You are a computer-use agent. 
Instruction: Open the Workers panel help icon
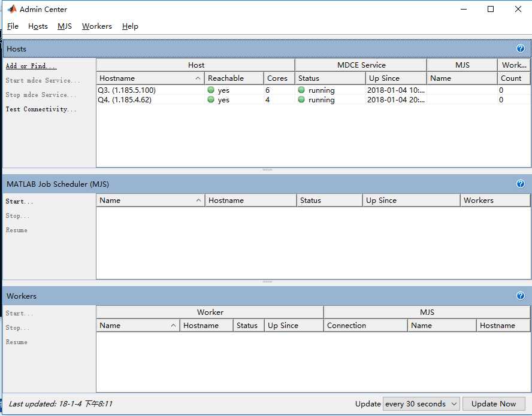click(521, 296)
